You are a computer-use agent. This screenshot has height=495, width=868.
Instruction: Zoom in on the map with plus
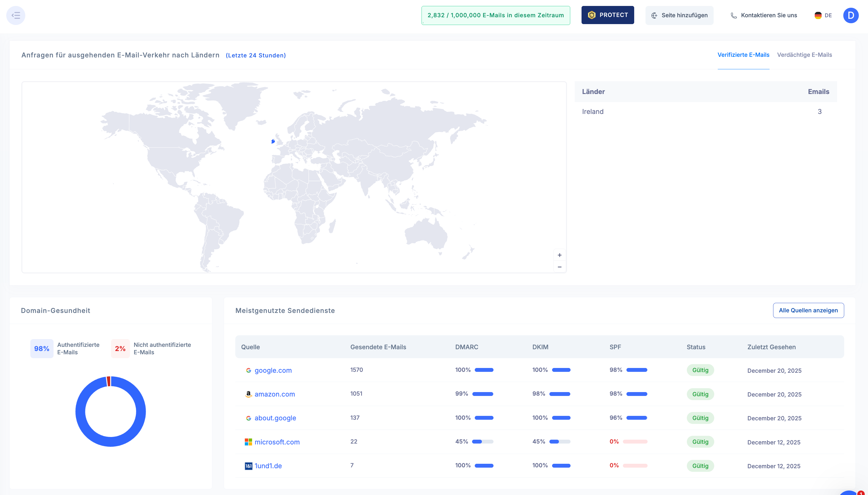(560, 255)
